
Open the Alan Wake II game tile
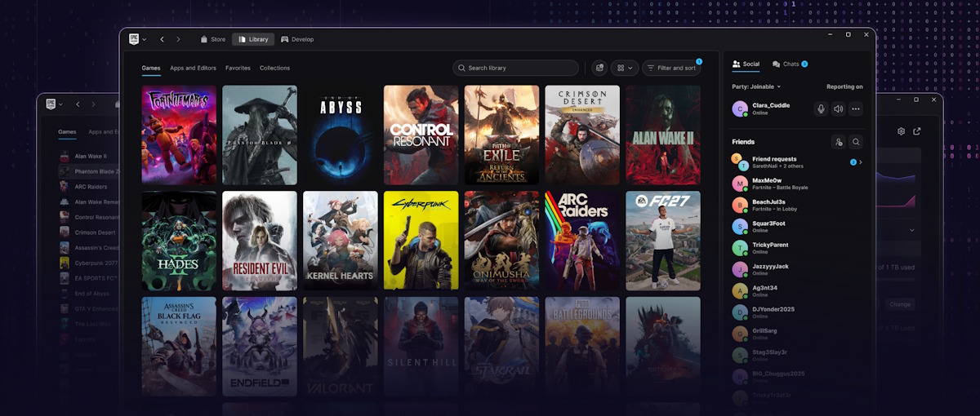(663, 135)
